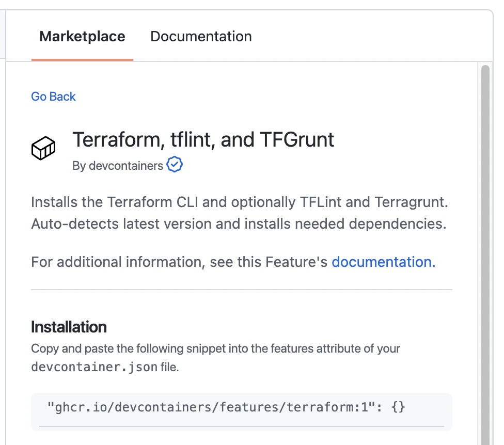Image resolution: width=504 pixels, height=445 pixels.
Task: Click the hexagonal box icon above the description
Action: pos(43,148)
